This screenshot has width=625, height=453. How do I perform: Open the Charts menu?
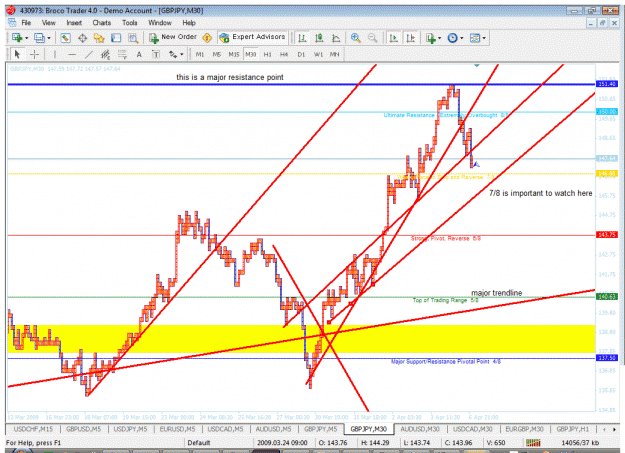(x=102, y=23)
